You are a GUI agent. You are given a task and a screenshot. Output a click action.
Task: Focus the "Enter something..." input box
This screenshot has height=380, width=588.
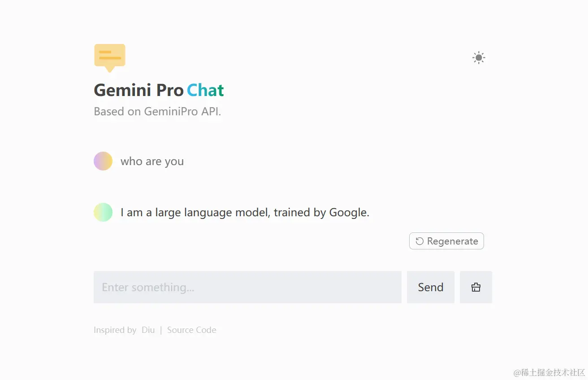[x=247, y=287]
